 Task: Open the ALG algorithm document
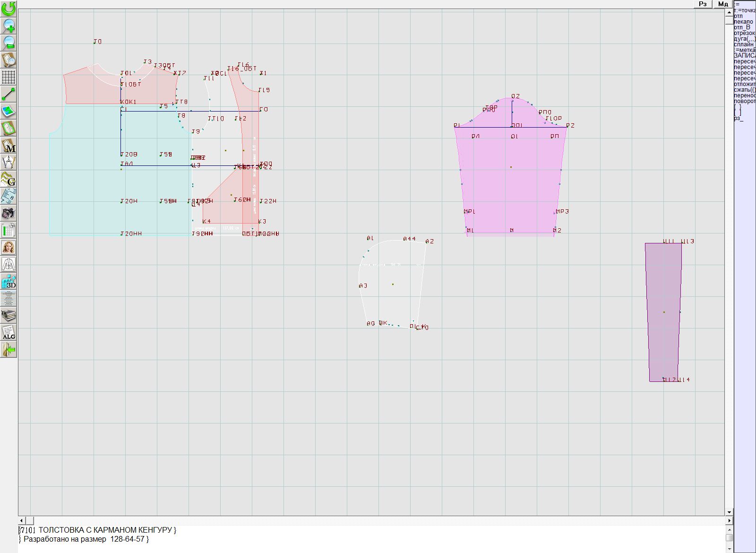[x=9, y=332]
